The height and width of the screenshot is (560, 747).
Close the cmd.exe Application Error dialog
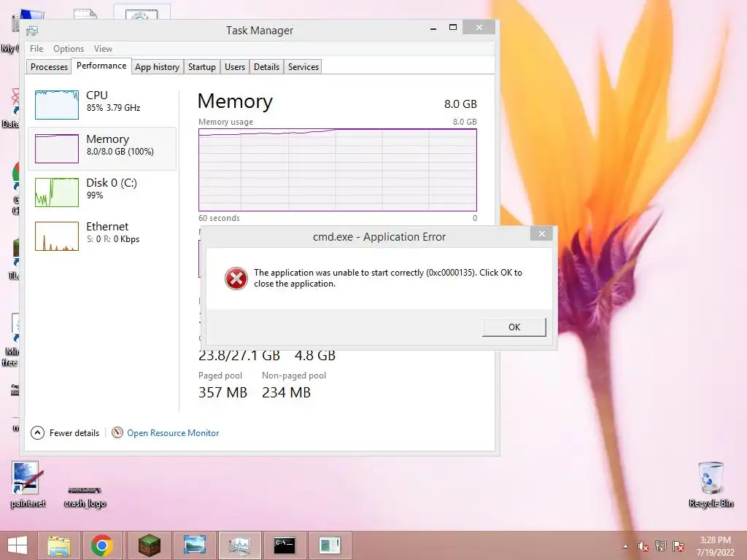coord(542,233)
